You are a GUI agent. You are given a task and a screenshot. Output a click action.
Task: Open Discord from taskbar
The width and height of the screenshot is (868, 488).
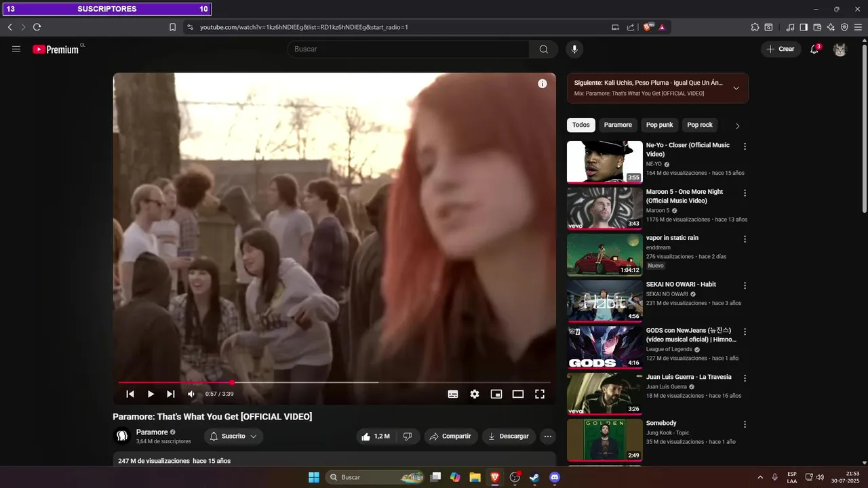click(555, 477)
